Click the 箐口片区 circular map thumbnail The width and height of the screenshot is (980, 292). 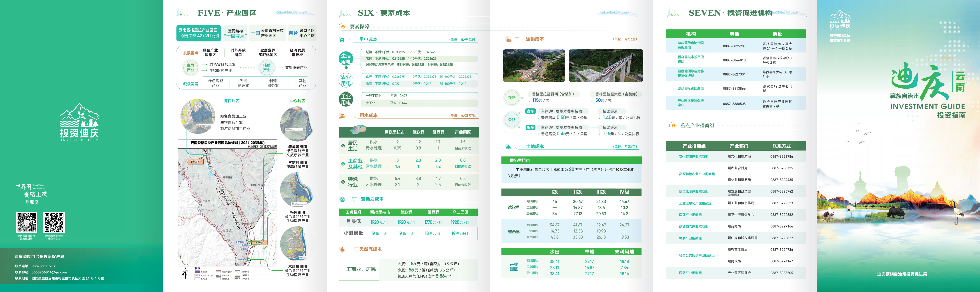[197, 116]
